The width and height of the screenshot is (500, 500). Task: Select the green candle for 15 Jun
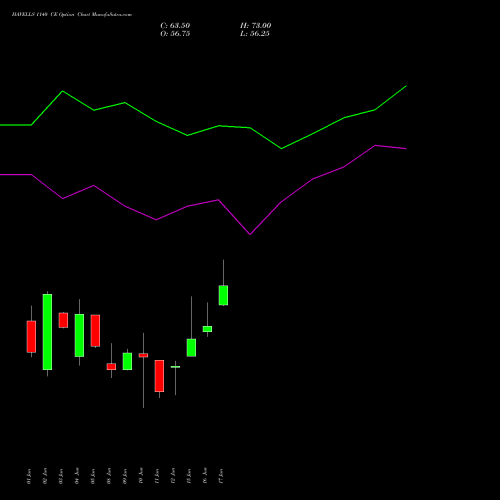[x=191, y=348]
